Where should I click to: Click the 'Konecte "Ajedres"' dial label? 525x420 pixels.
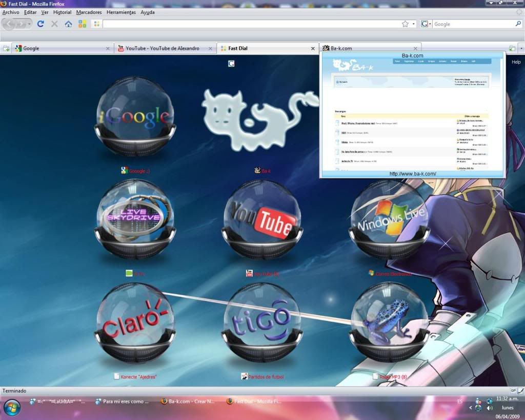point(138,377)
